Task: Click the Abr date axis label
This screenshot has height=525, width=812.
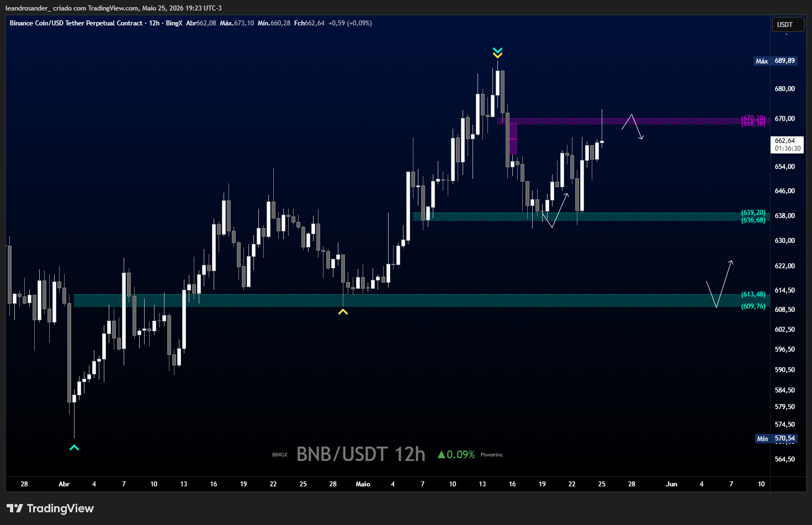Action: (x=64, y=484)
